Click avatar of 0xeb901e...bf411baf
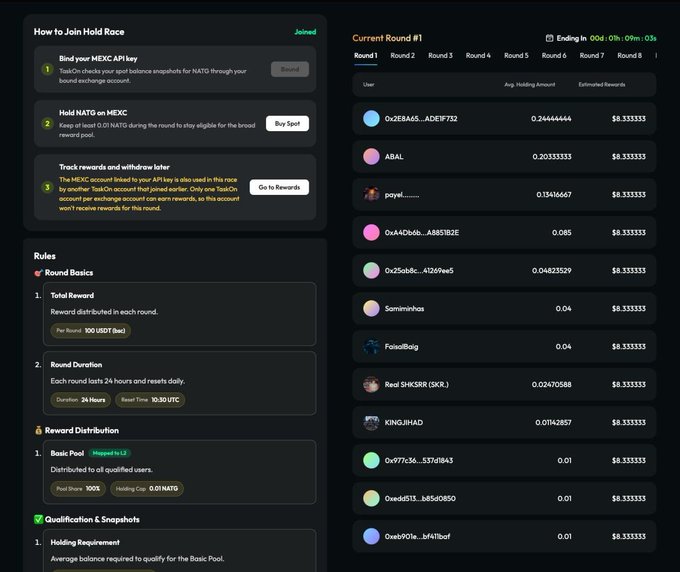This screenshot has width=680, height=572. (371, 536)
